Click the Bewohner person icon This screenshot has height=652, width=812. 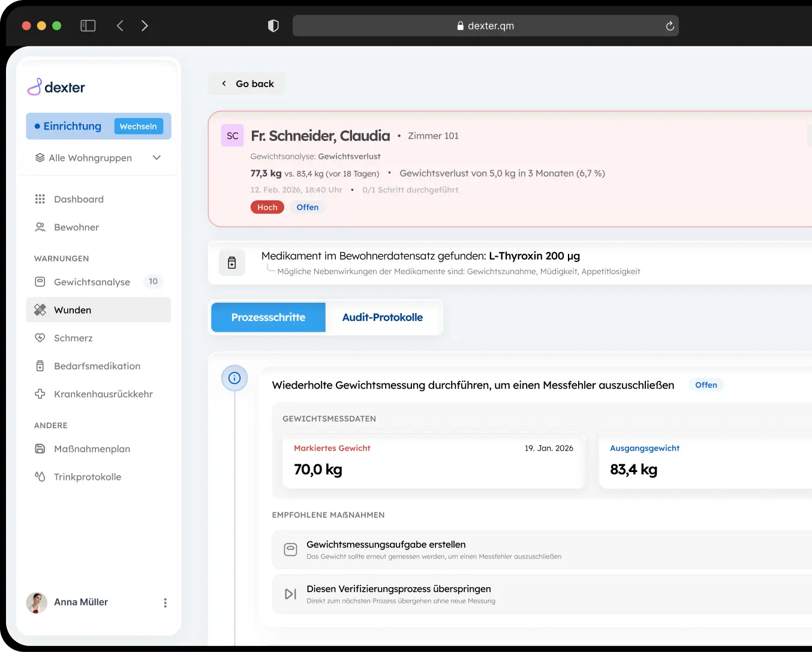(40, 227)
